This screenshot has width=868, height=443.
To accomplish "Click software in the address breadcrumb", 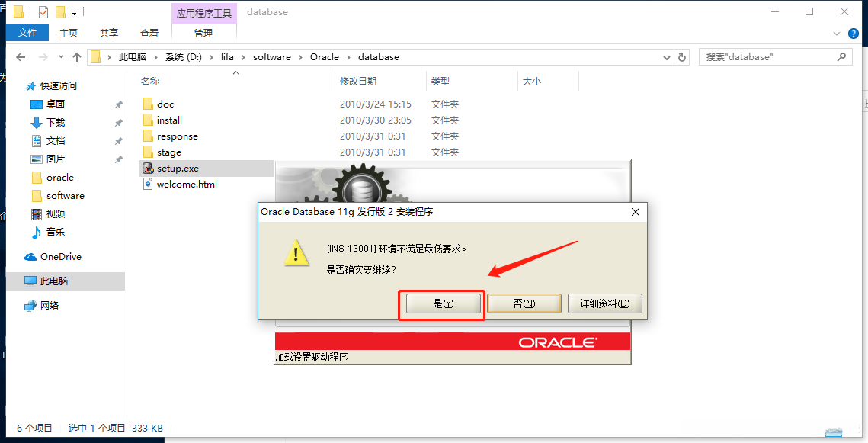I will 272,57.
